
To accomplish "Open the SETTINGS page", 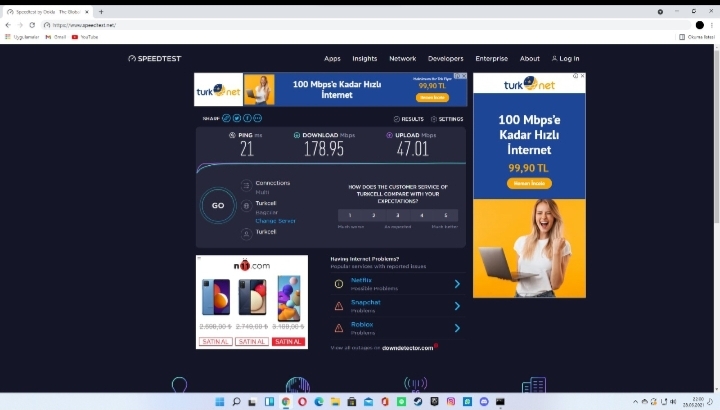I will (x=447, y=119).
